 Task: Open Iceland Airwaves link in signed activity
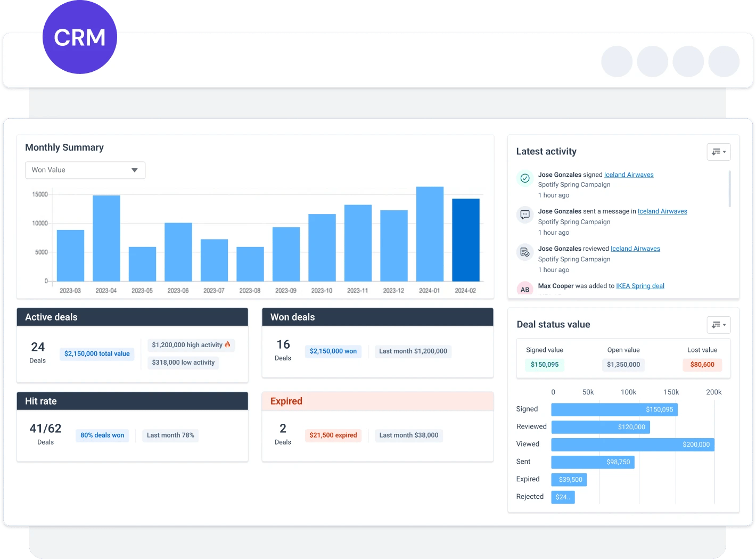pyautogui.click(x=629, y=175)
